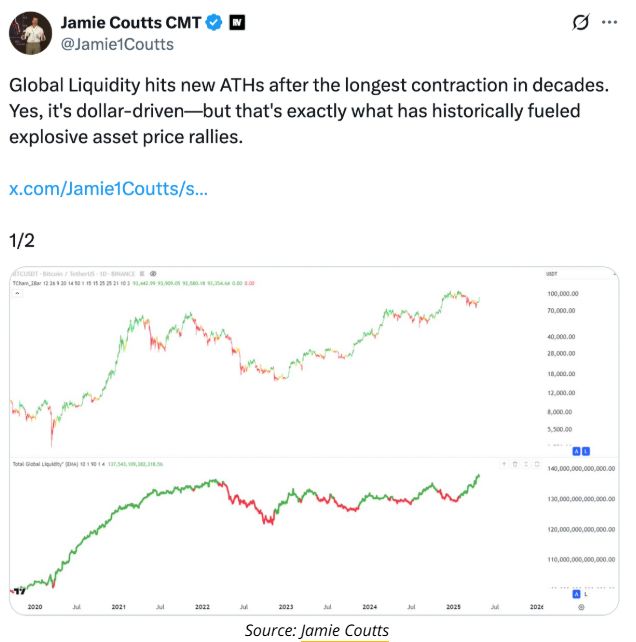
Task: Open the x.com/Jamie1Coutts link
Action: click(x=108, y=188)
